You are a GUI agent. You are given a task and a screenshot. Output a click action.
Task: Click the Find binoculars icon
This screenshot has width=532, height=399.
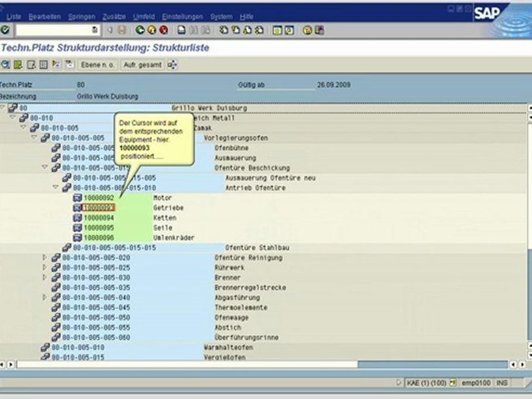(x=193, y=30)
